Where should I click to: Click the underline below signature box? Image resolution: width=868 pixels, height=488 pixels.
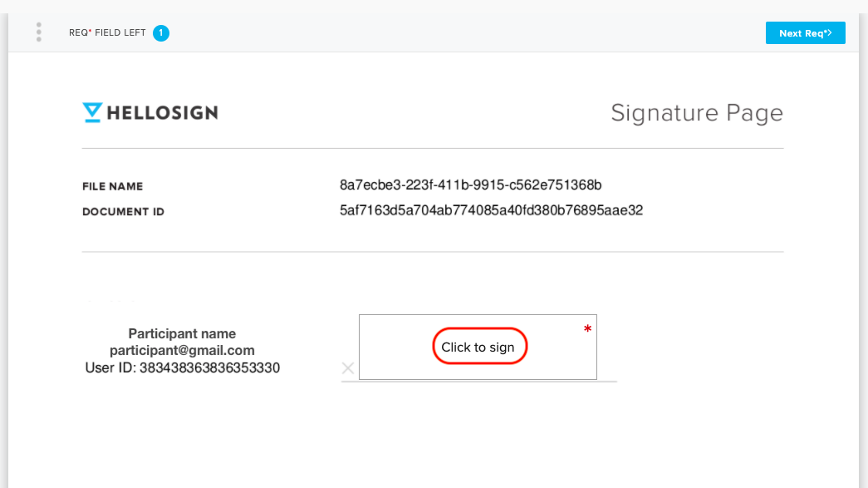click(478, 382)
